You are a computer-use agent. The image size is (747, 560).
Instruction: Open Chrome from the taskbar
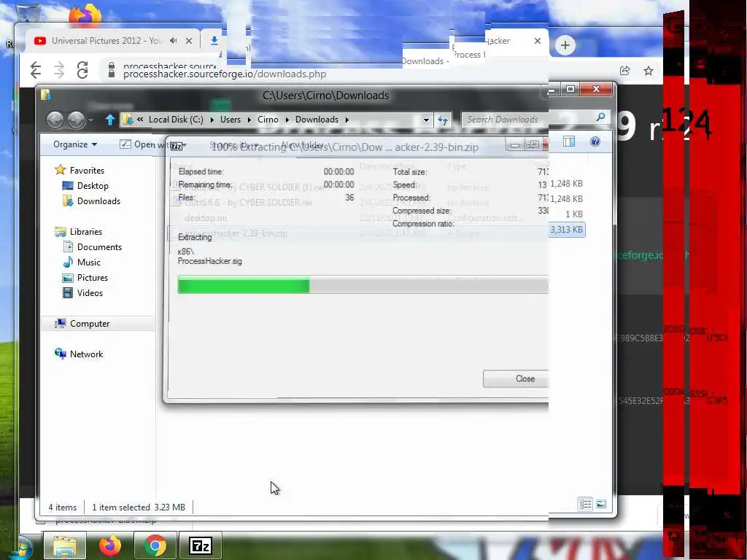pos(155,546)
